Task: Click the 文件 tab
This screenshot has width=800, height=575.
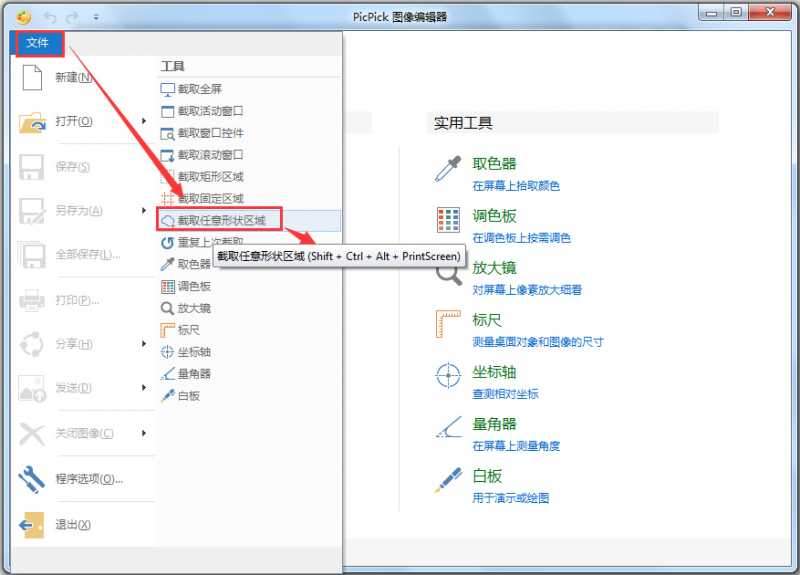Action: coord(37,43)
